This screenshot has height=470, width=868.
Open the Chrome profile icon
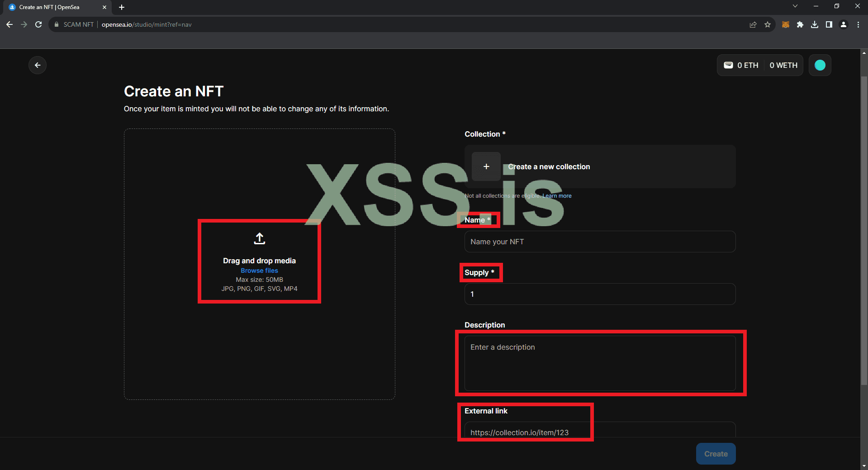pyautogui.click(x=844, y=24)
